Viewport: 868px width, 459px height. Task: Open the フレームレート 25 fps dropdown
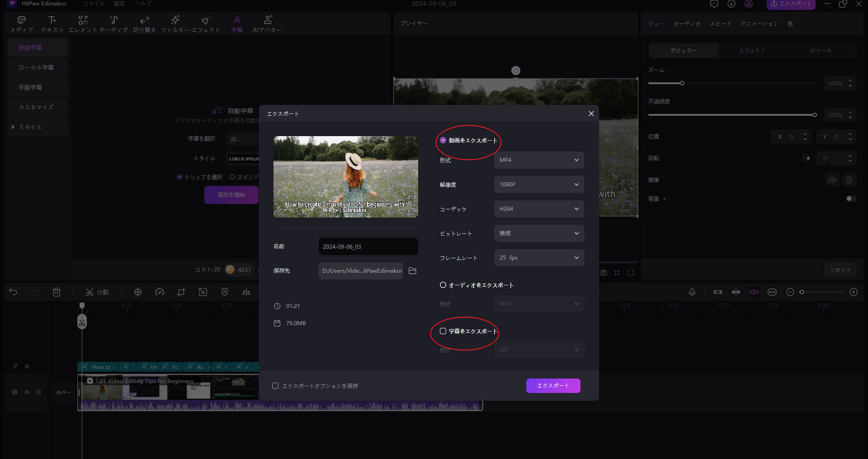tap(539, 258)
